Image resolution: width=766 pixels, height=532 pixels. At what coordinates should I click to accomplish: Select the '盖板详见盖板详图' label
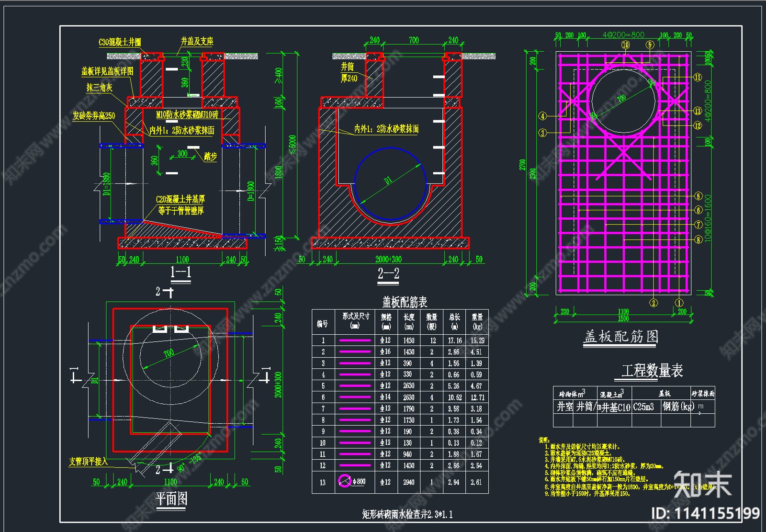[x=107, y=71]
